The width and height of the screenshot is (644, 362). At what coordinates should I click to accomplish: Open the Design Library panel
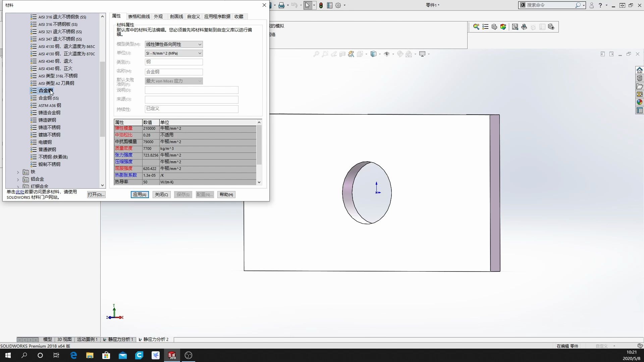tap(640, 78)
